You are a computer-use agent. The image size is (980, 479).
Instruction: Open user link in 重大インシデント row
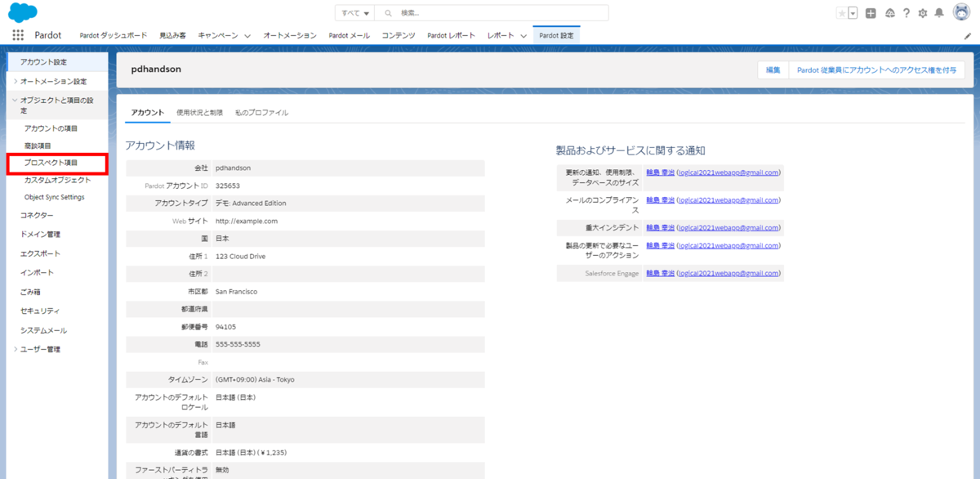pyautogui.click(x=660, y=228)
